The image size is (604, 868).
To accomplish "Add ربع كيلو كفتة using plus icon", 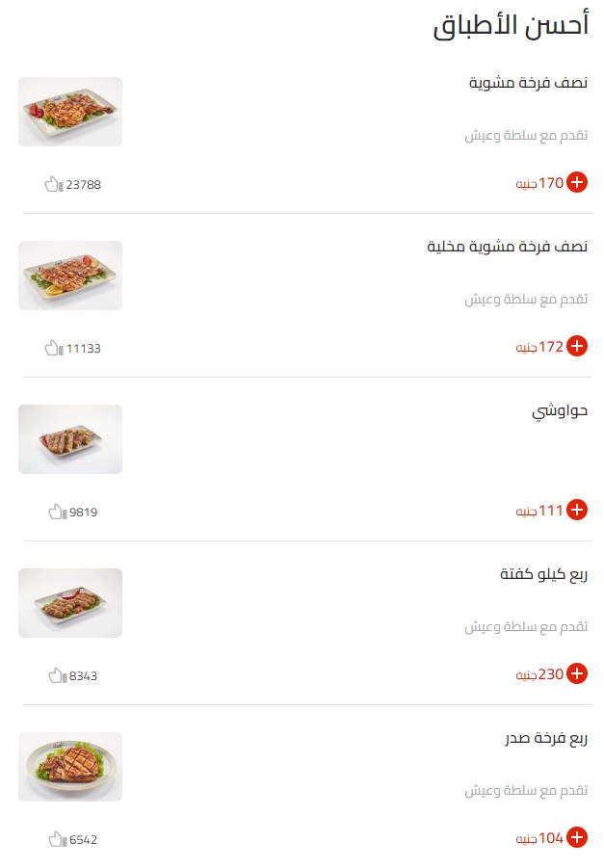I will click(577, 673).
